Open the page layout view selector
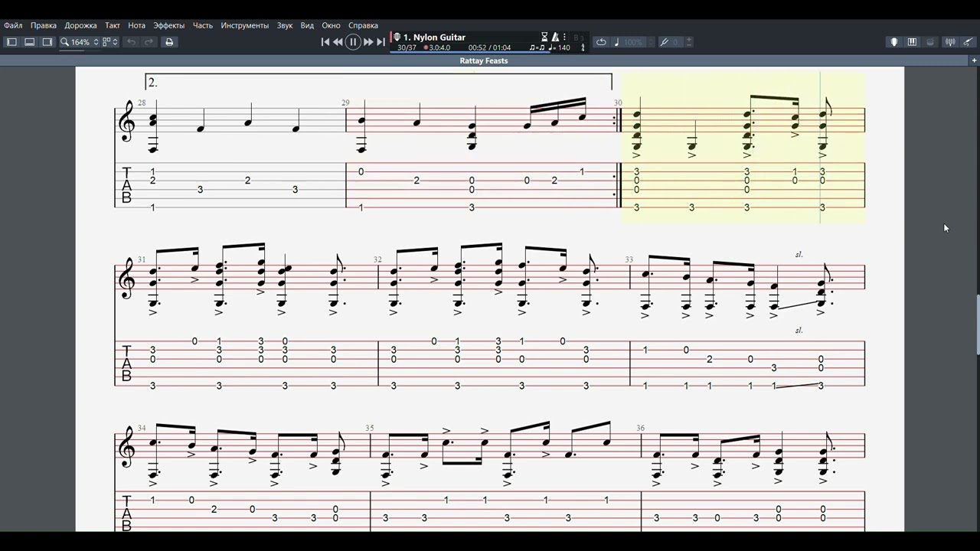Screen dimensions: 980x551 (x=110, y=42)
